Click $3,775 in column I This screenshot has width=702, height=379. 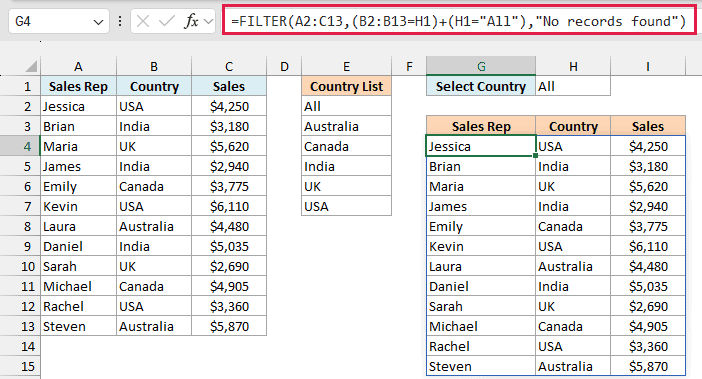click(x=648, y=226)
